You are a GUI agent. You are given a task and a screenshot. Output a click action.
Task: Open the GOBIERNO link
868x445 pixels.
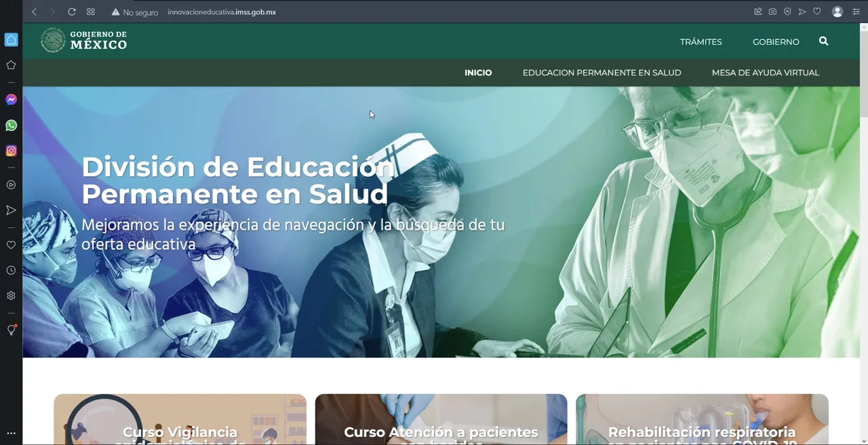(x=776, y=42)
